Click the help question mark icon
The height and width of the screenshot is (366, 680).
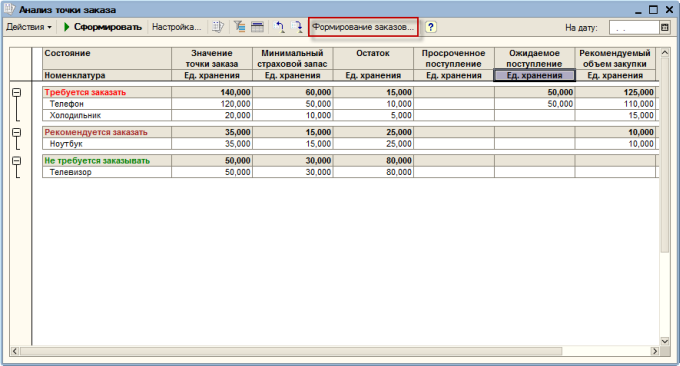430,27
